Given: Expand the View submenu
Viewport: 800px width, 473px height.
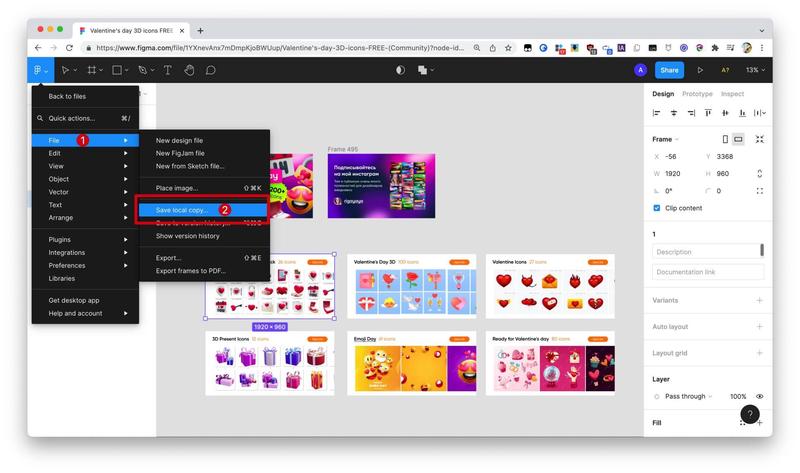Looking at the screenshot, I should point(85,166).
